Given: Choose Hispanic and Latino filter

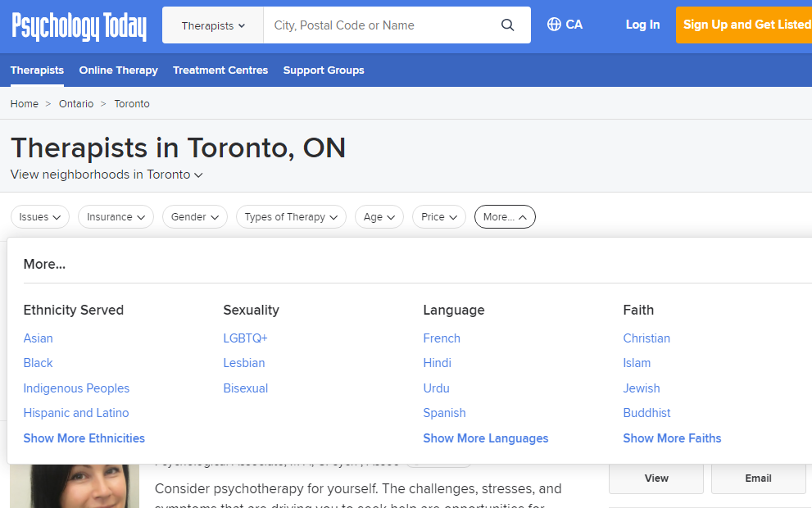Looking at the screenshot, I should pyautogui.click(x=76, y=413).
